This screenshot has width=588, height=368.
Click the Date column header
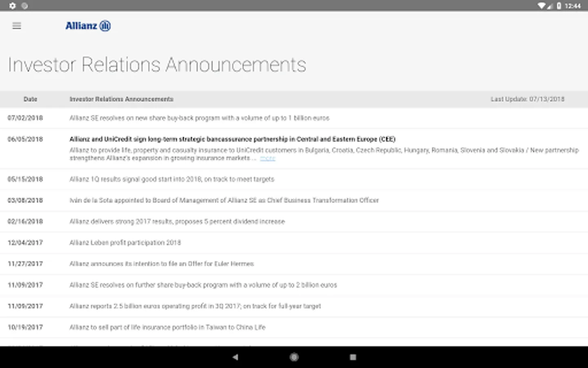[x=30, y=99]
